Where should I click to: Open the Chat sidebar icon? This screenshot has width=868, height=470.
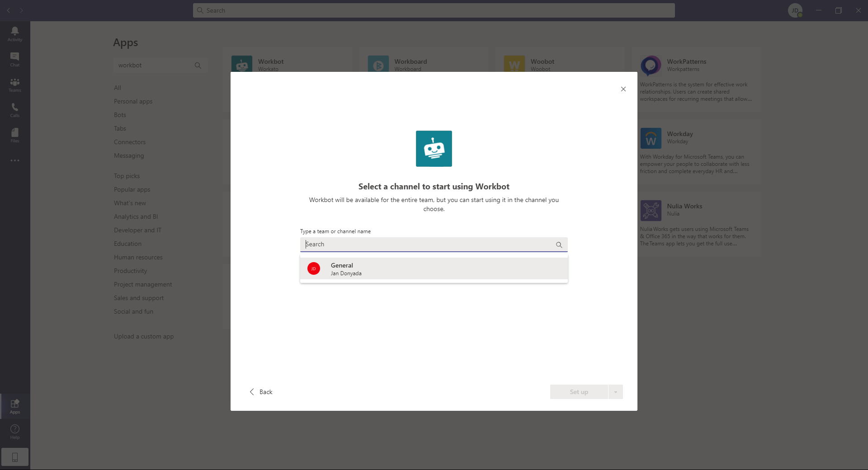coord(15,59)
